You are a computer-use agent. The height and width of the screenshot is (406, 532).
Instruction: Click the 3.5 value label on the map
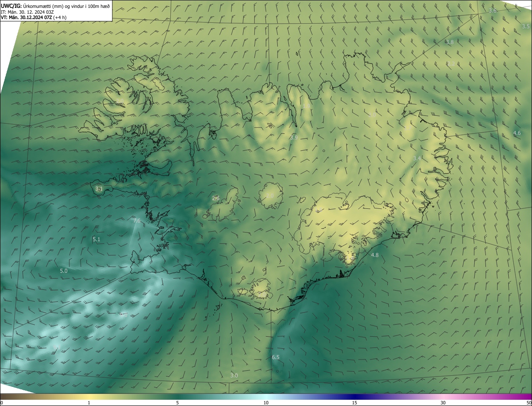click(x=526, y=26)
